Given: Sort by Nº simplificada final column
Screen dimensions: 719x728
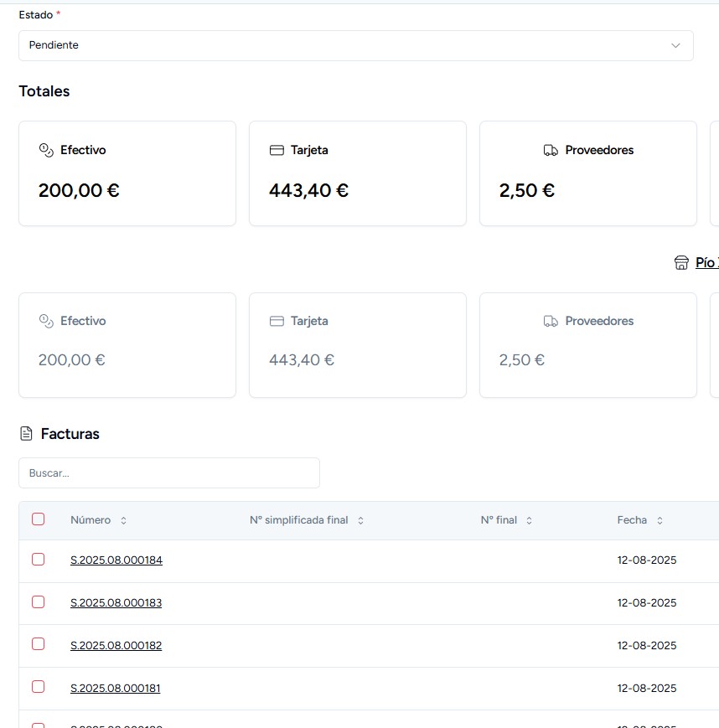Looking at the screenshot, I should (x=360, y=520).
